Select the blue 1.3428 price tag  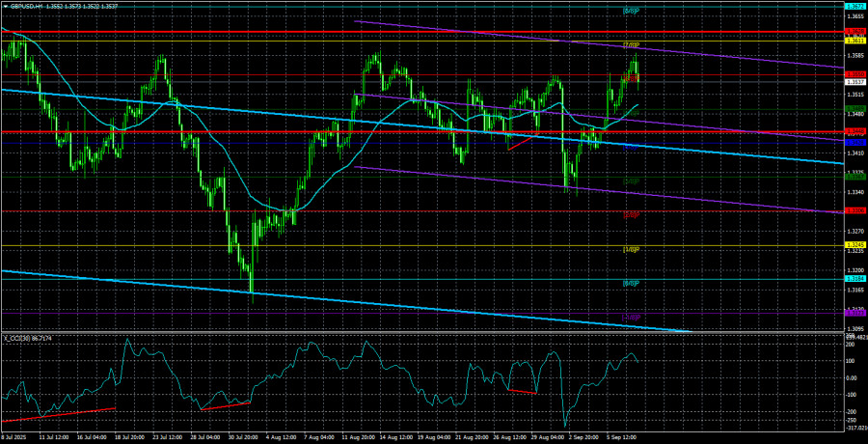[854, 144]
